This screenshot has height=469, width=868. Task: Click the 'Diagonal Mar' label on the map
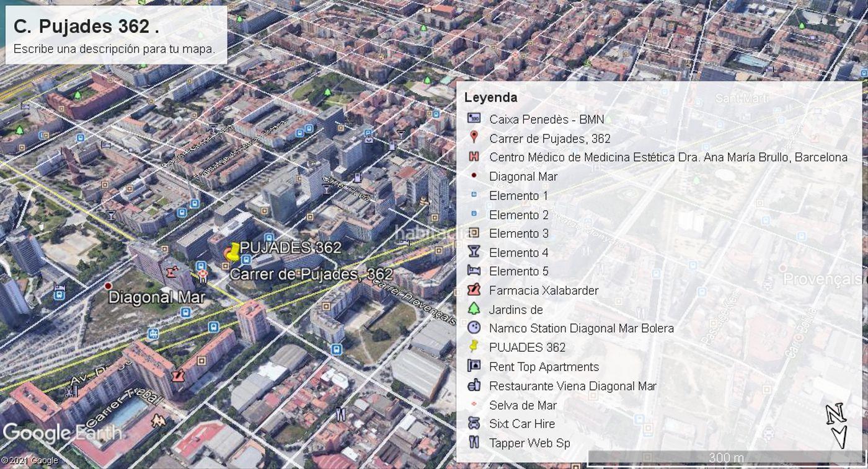tap(156, 297)
